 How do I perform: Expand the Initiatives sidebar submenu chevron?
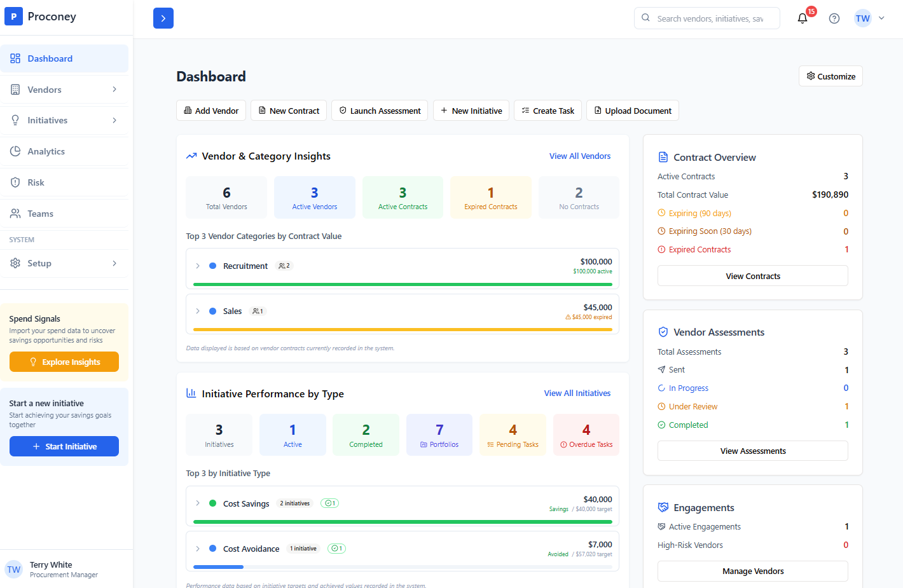(114, 120)
